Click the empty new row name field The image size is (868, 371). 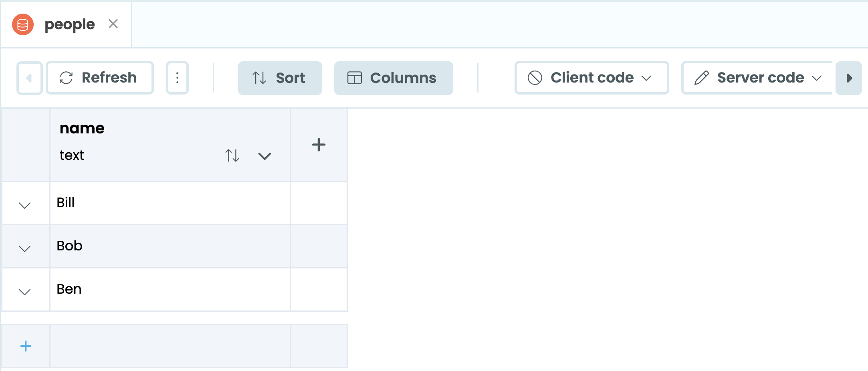[x=170, y=346]
